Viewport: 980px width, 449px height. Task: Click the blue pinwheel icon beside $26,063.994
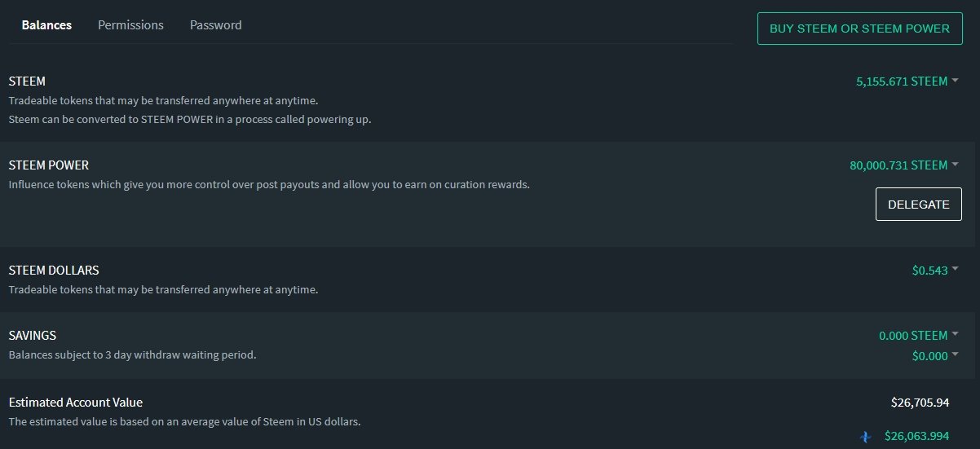866,437
